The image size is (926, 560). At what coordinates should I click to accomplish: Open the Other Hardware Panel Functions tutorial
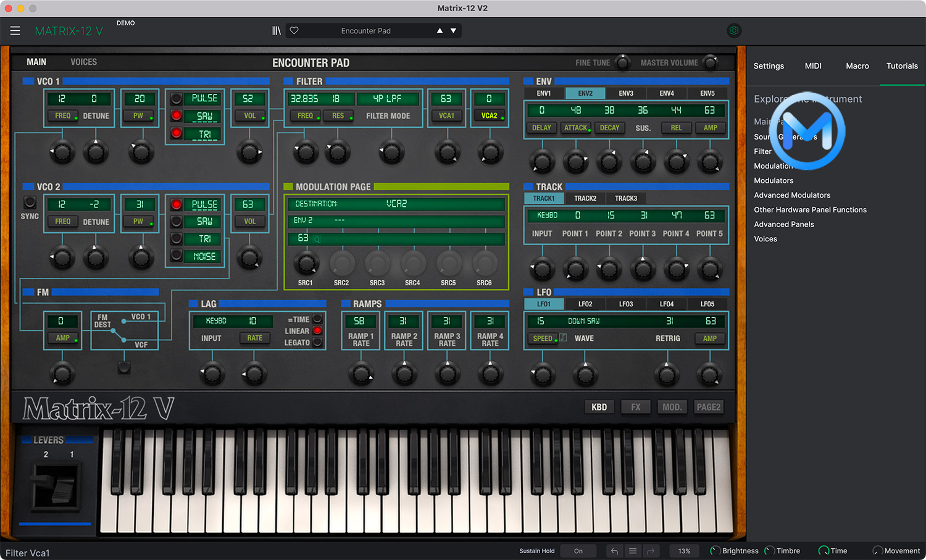coord(810,210)
